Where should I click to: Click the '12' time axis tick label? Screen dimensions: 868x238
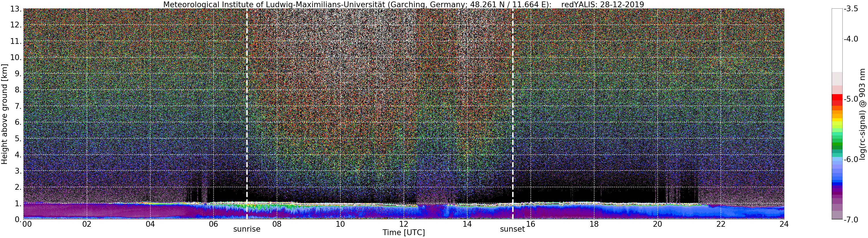point(403,224)
